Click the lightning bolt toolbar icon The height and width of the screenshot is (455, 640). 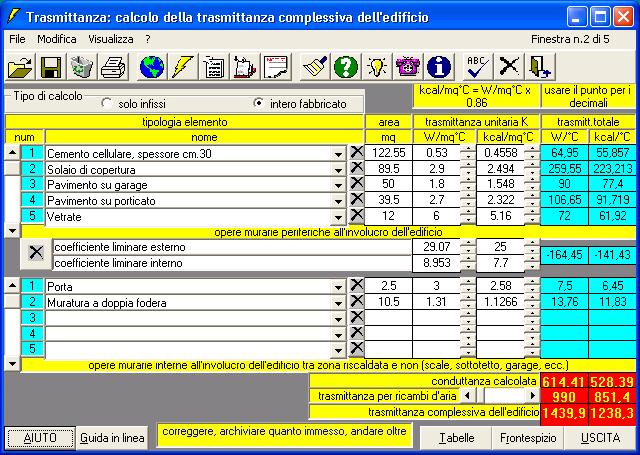181,67
